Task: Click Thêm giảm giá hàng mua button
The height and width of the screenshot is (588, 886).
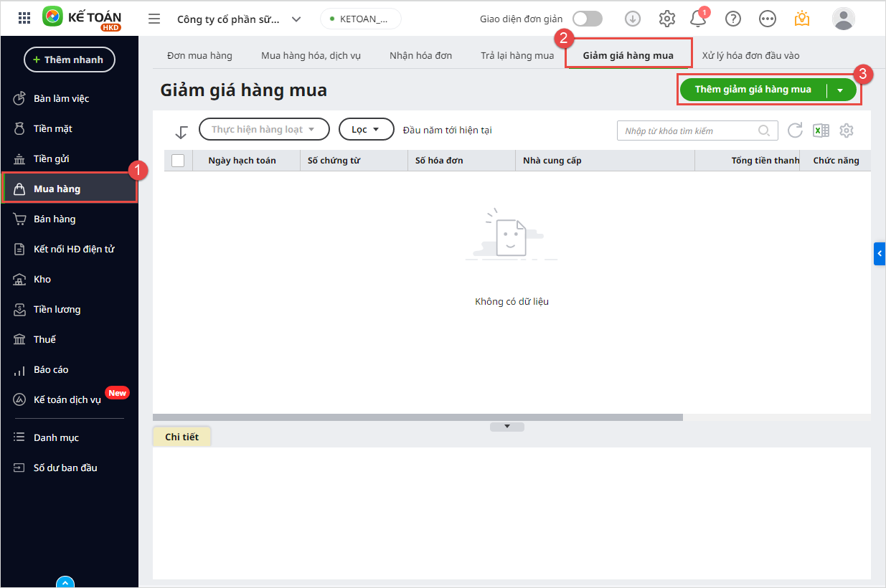Action: click(x=753, y=90)
